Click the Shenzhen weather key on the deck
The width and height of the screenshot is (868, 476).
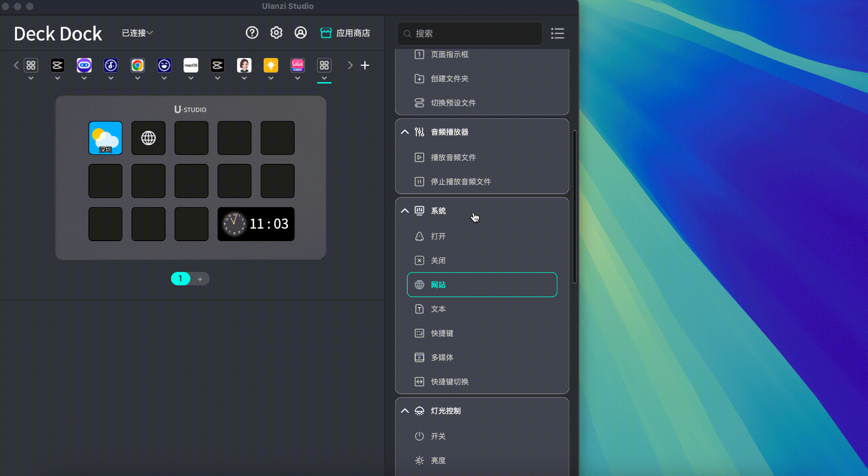[x=105, y=138]
